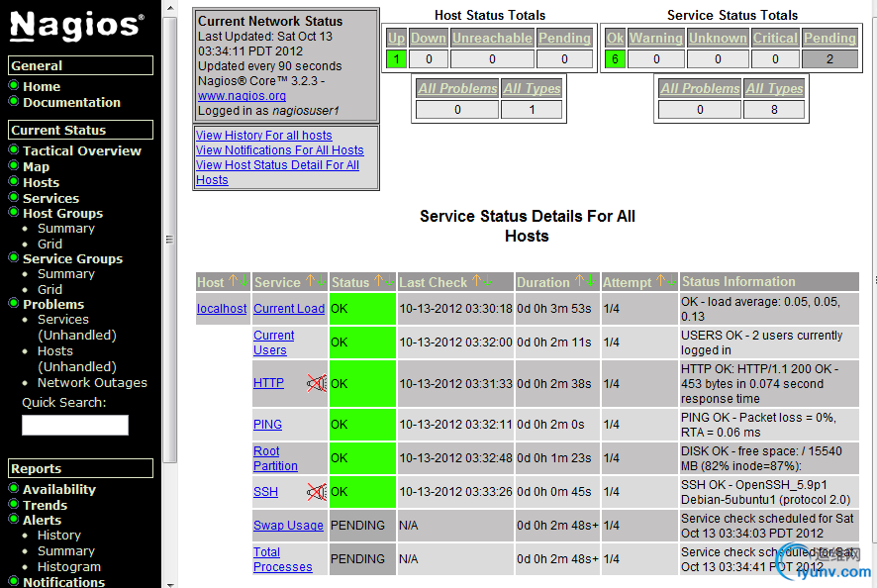The image size is (877, 588).
Task: Open Host Groups page
Action: click(x=62, y=213)
